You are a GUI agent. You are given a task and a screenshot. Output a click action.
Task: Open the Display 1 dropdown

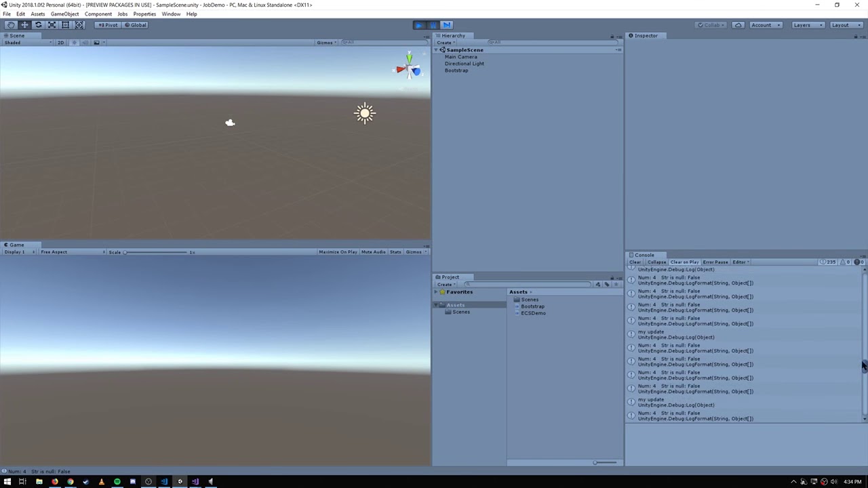(19, 252)
